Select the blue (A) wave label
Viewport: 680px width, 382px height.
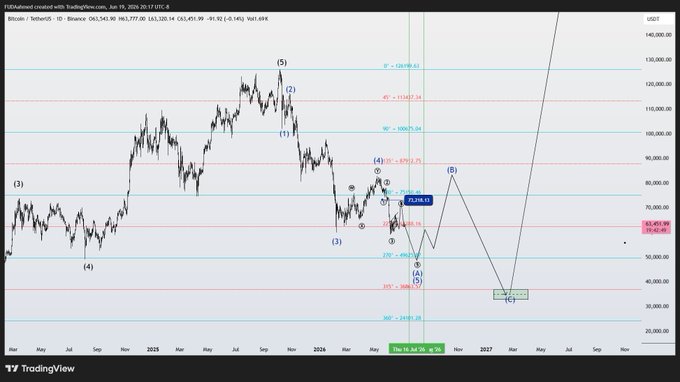[417, 273]
